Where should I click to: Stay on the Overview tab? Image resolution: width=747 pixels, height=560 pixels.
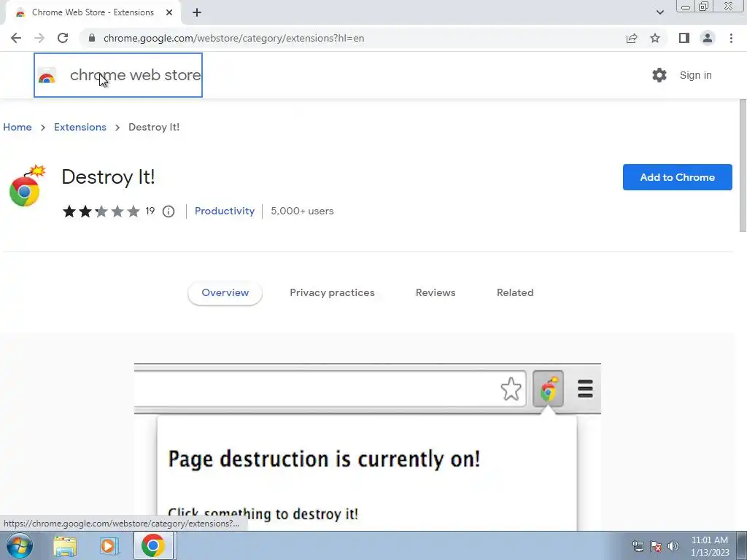tap(225, 293)
